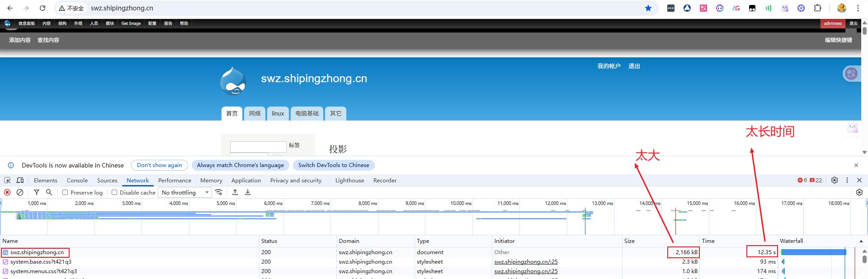Open the No throttling dropdown
The image size is (868, 279).
186,192
